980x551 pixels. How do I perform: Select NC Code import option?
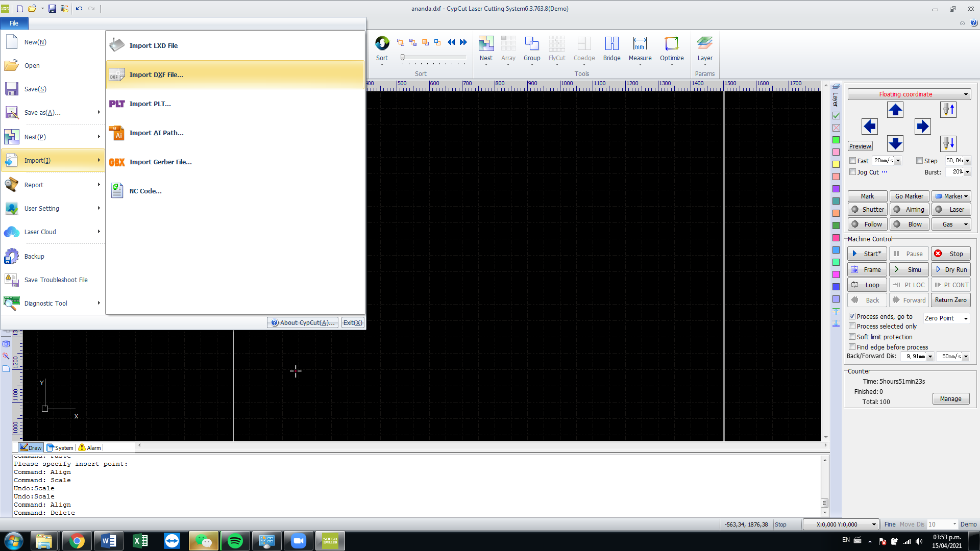pos(145,191)
